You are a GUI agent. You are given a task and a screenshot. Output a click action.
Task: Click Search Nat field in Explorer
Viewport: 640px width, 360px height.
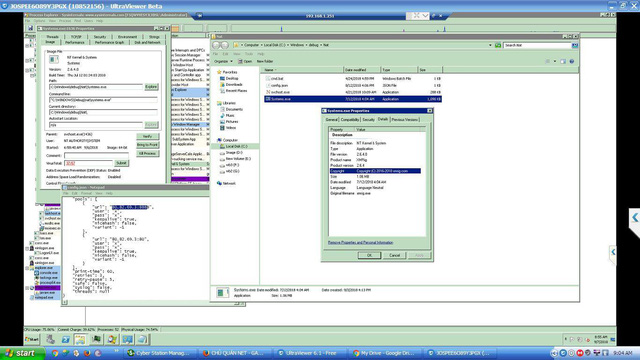[x=537, y=45]
